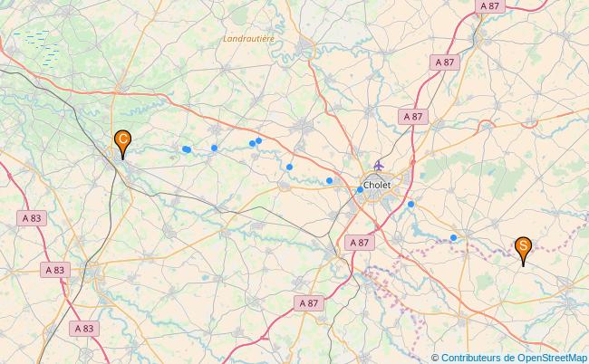Click the blue dot just west of Cholet

point(330,180)
